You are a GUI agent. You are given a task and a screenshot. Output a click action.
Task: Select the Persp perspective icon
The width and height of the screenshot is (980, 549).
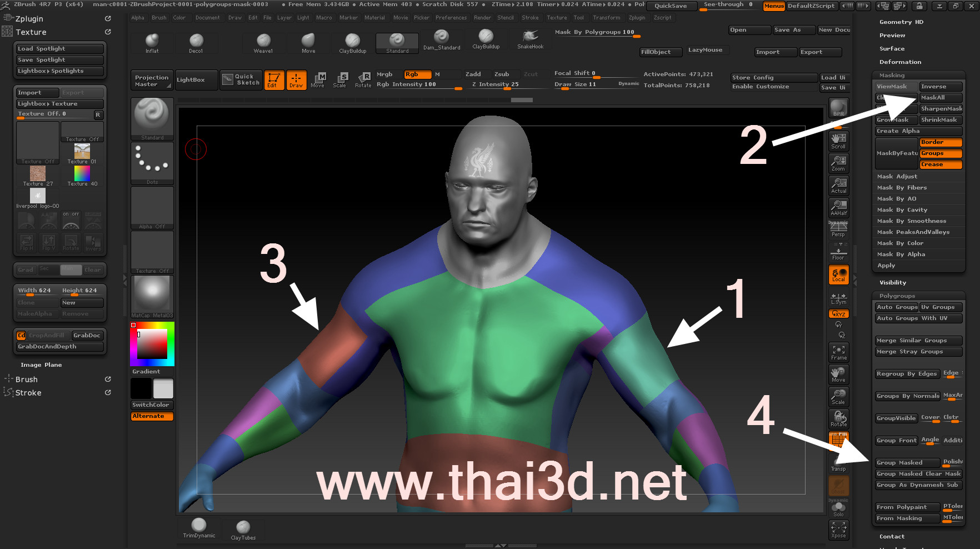838,229
